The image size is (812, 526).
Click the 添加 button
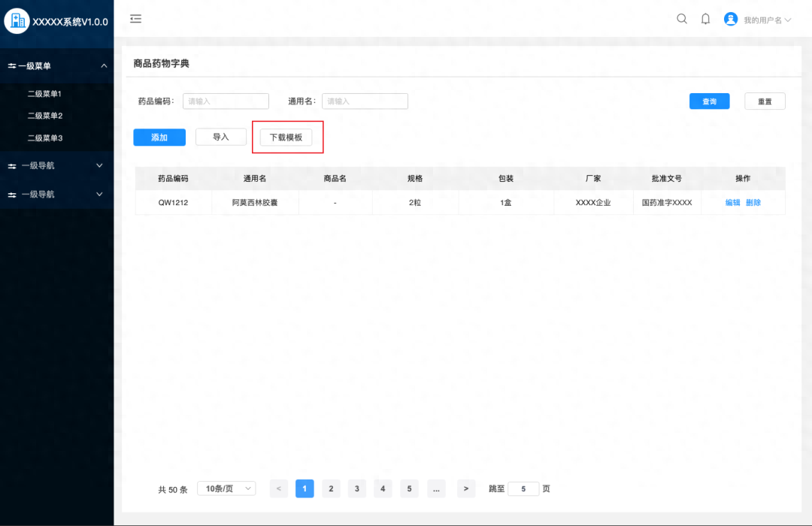(159, 138)
